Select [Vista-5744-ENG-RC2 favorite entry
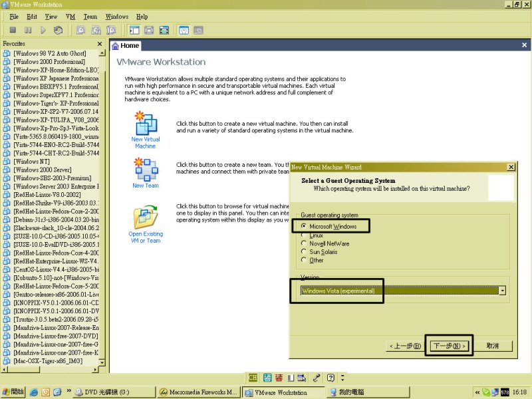This screenshot has height=399, width=532. point(51,145)
